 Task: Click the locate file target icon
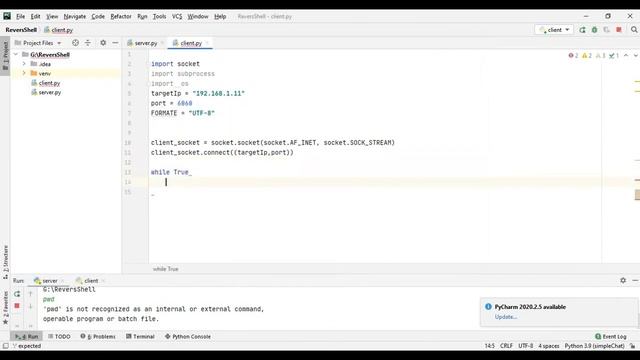(75, 43)
